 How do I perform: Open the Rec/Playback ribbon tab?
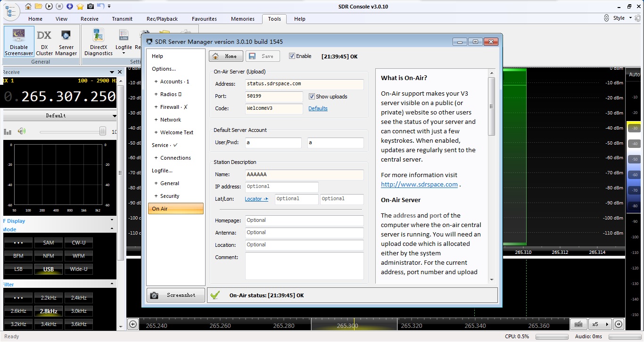[162, 19]
